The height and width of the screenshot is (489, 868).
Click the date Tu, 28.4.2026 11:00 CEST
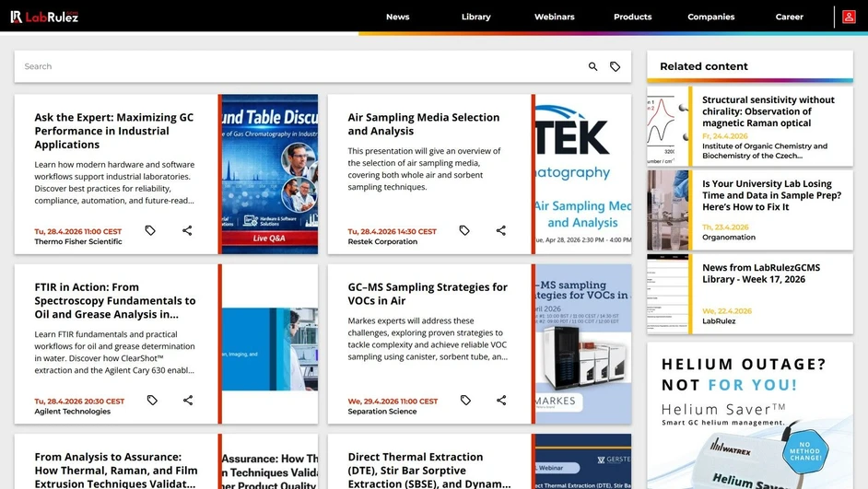point(78,232)
